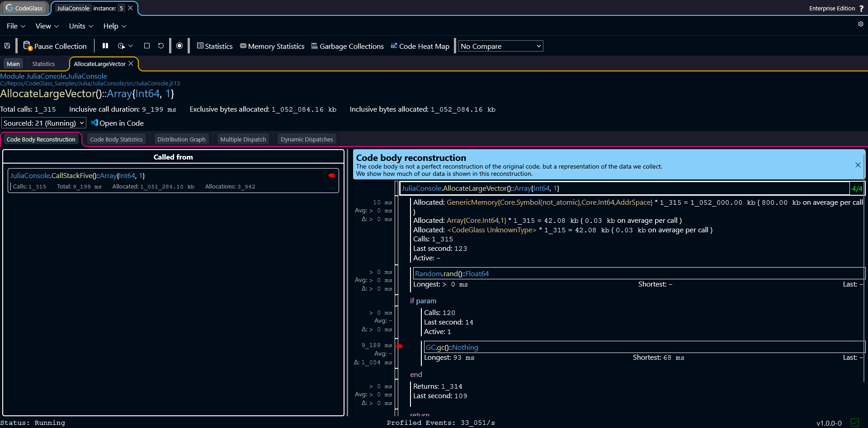This screenshot has height=428, width=868.
Task: Click the reset circular-arrow toolbar icon
Action: pos(161,46)
